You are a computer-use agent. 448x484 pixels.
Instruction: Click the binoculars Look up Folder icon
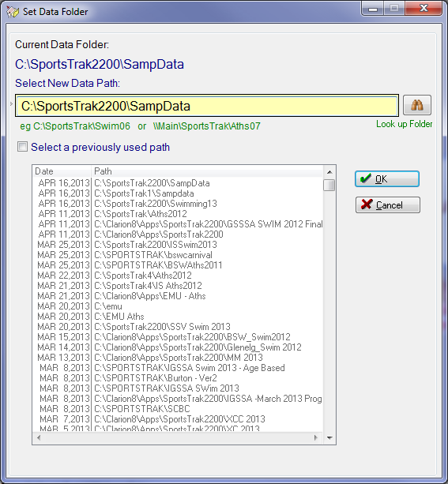(417, 105)
